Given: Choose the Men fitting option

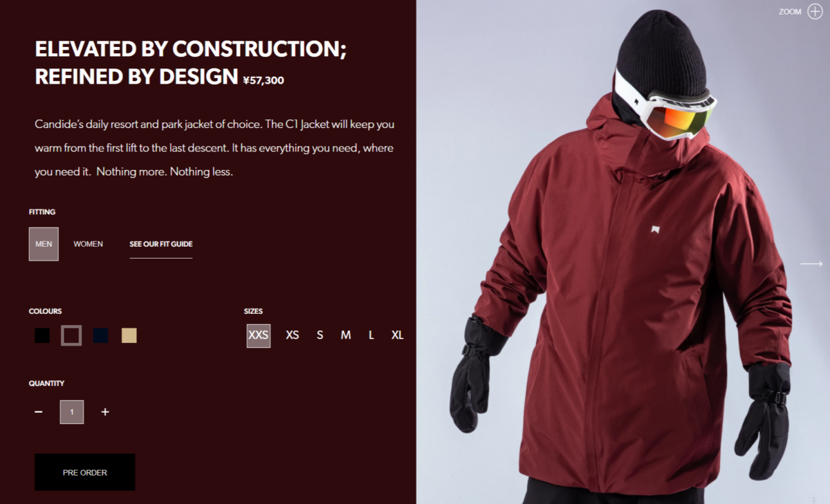Looking at the screenshot, I should pyautogui.click(x=44, y=244).
